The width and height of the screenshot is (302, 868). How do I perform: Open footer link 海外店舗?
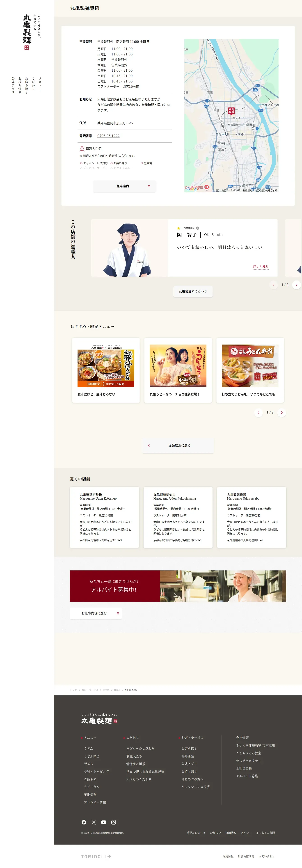[x=188, y=756]
